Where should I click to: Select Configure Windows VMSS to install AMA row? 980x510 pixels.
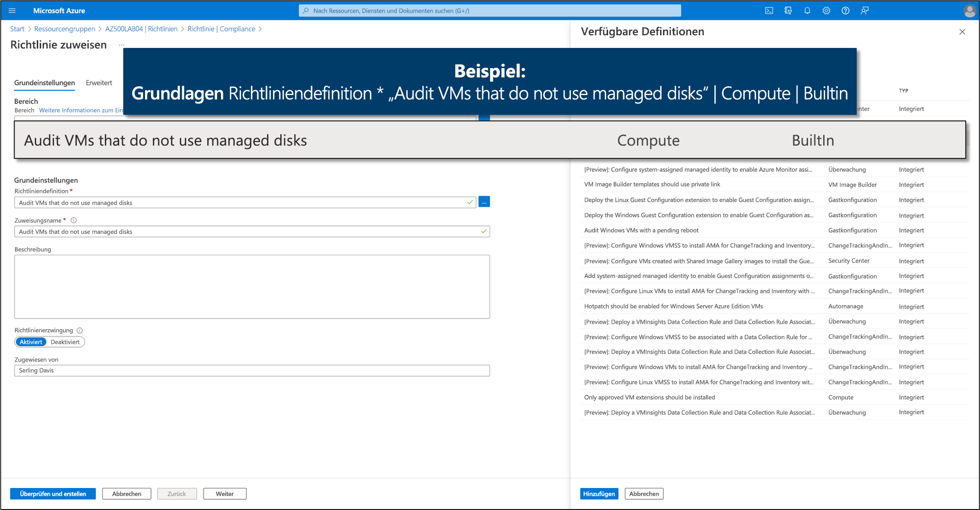click(x=775, y=245)
